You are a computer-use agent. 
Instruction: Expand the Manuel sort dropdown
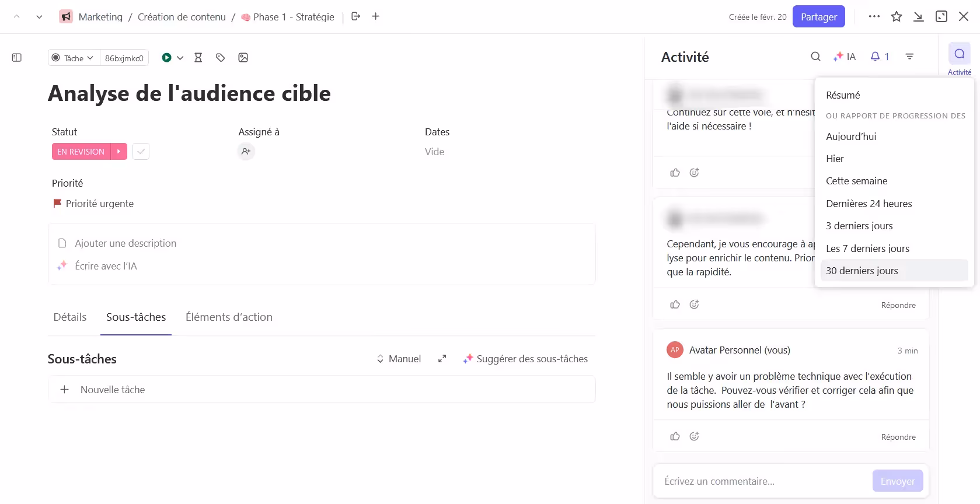[x=399, y=359]
